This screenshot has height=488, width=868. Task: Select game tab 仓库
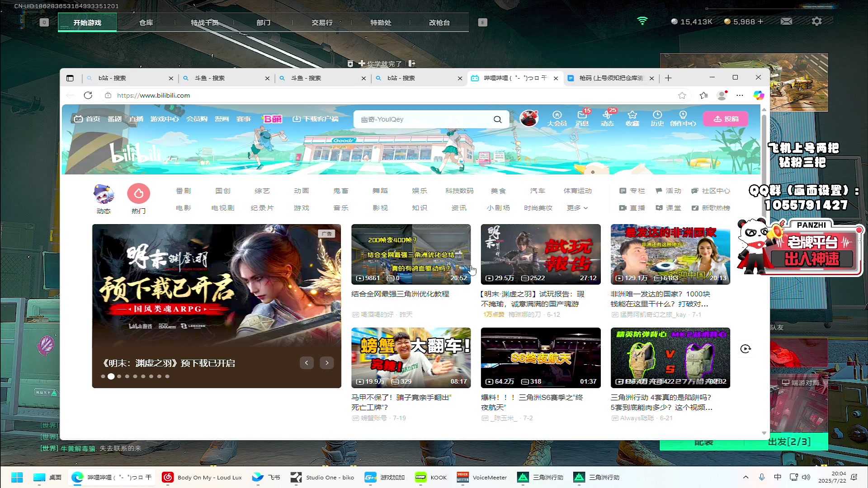tap(146, 23)
